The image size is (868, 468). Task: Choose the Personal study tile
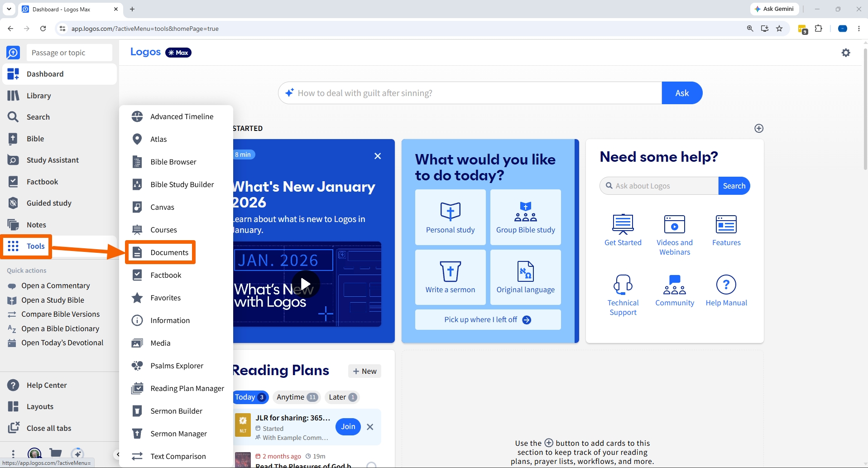pyautogui.click(x=450, y=217)
